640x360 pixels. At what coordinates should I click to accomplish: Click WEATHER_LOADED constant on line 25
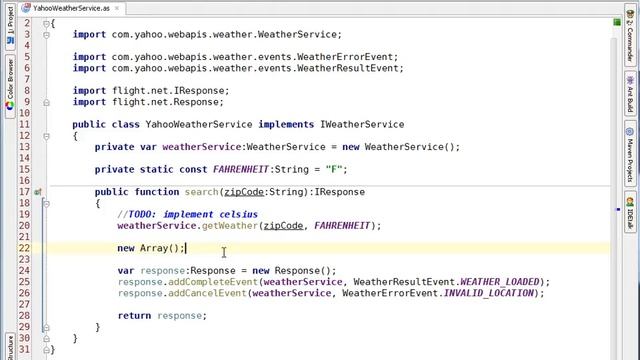click(x=500, y=282)
